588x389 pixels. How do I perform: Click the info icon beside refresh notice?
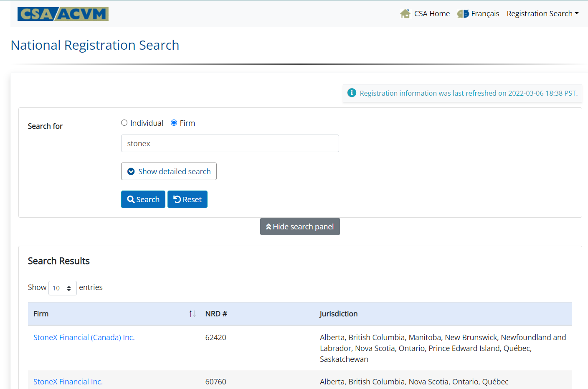pos(352,93)
